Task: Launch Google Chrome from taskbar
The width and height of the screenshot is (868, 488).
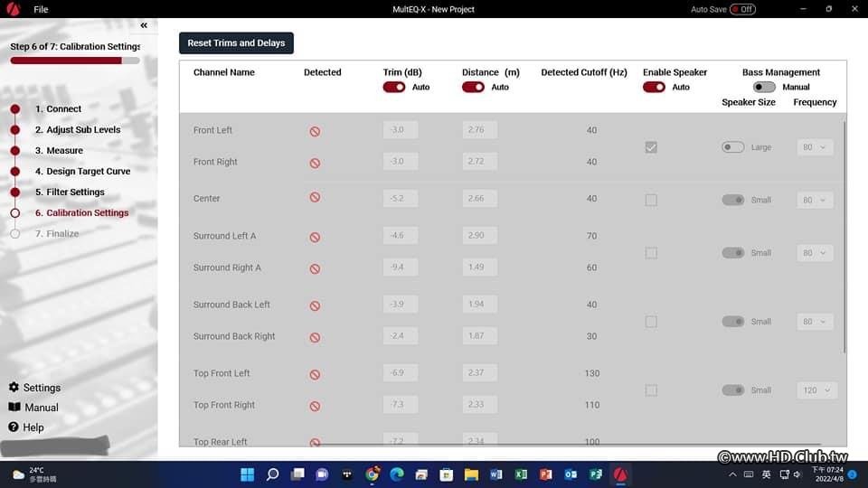Action: point(372,474)
